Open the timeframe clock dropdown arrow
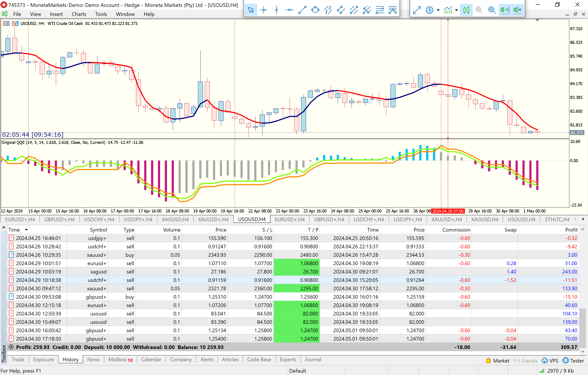The height and width of the screenshot is (375, 588). pos(438,10)
